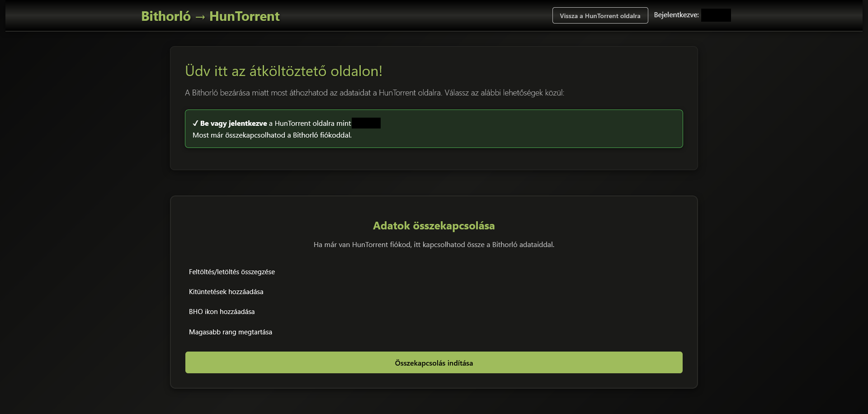Click the arrow symbol in page title
Image resolution: width=868 pixels, height=414 pixels.
coord(200,17)
